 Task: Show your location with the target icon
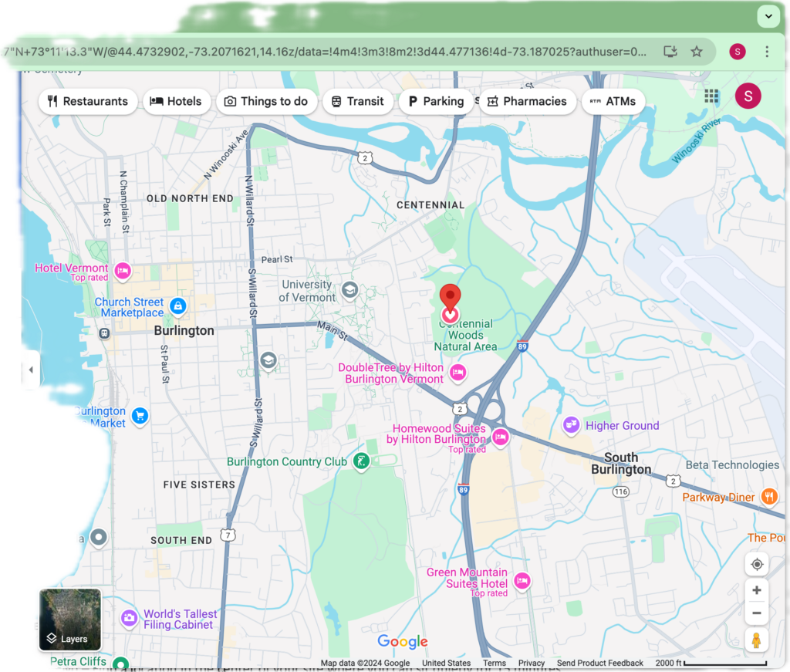point(757,564)
